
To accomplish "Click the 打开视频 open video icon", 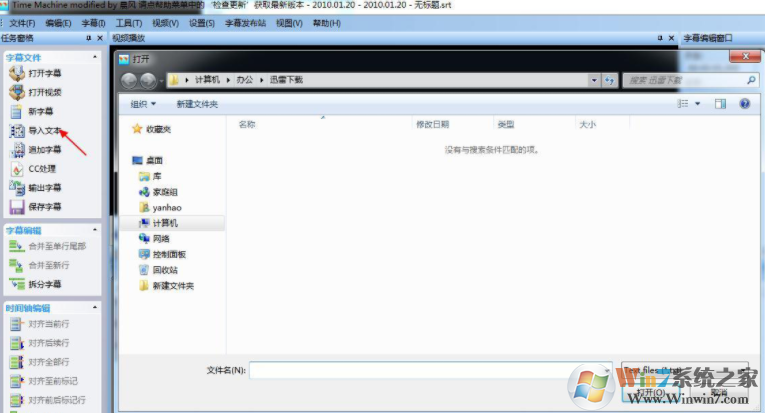I will (x=17, y=92).
